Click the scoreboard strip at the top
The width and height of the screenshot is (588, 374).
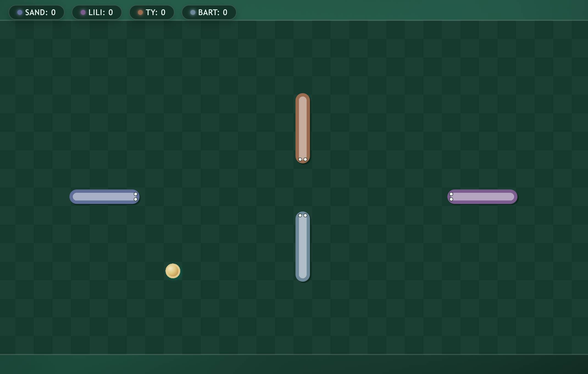(385, 11)
